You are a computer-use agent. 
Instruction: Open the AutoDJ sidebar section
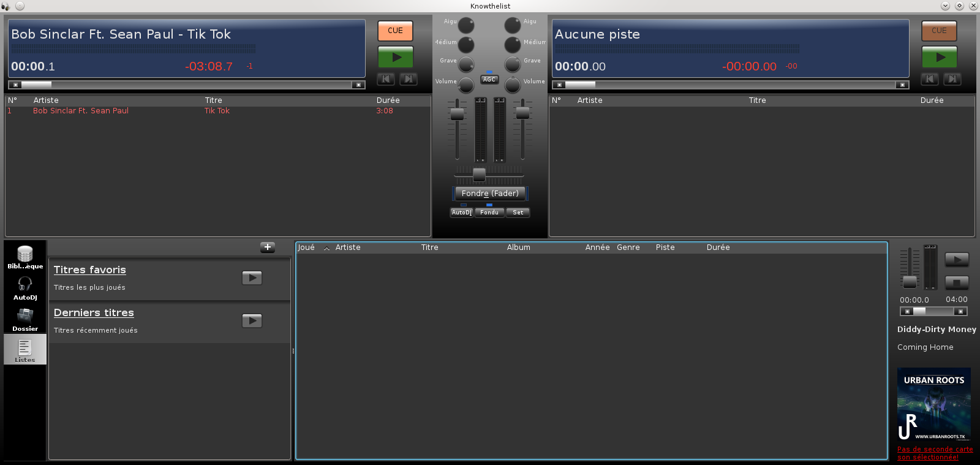pyautogui.click(x=25, y=288)
